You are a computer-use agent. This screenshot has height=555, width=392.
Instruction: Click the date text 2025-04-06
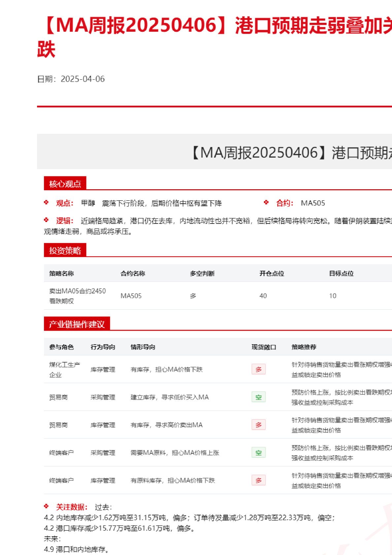click(82, 79)
